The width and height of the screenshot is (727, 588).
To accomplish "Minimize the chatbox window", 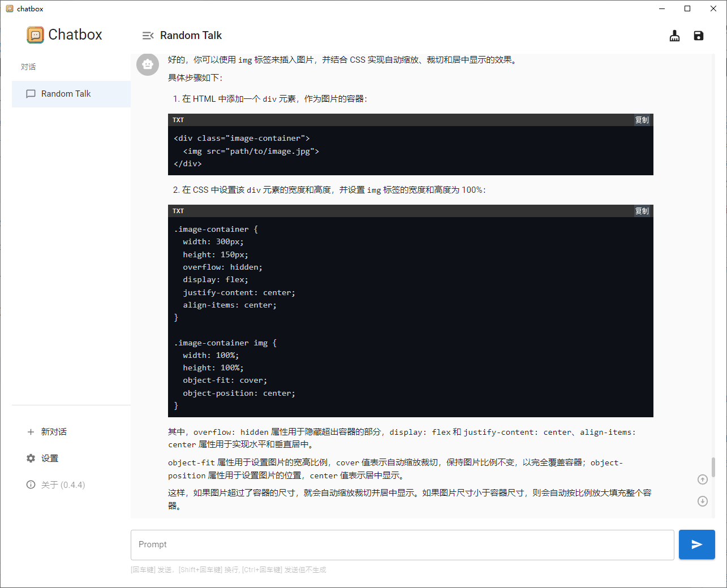I will tap(662, 8).
